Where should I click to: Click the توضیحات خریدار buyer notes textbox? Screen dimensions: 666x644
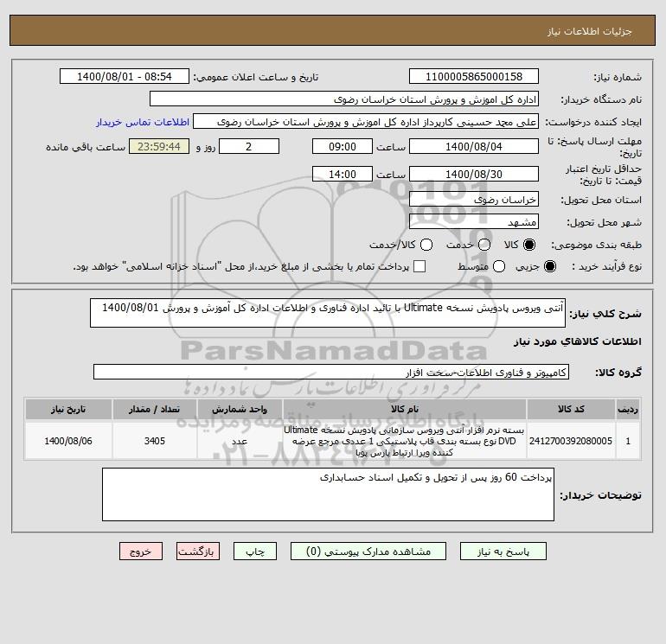click(x=328, y=494)
